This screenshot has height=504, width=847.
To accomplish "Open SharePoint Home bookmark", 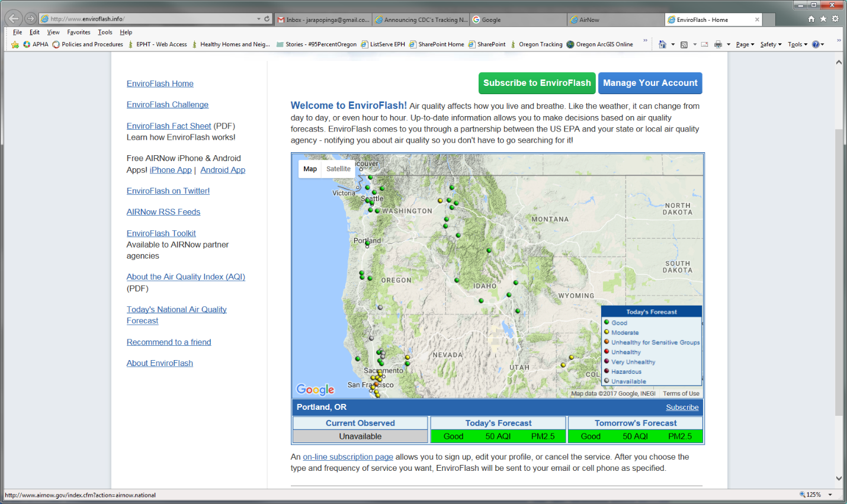I will click(x=437, y=44).
